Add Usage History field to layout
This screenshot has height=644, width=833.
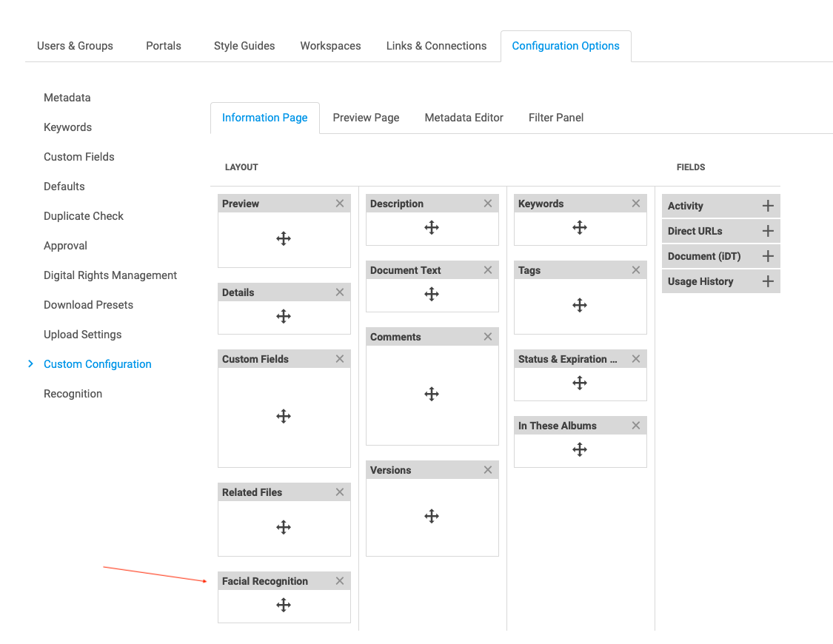coord(768,281)
